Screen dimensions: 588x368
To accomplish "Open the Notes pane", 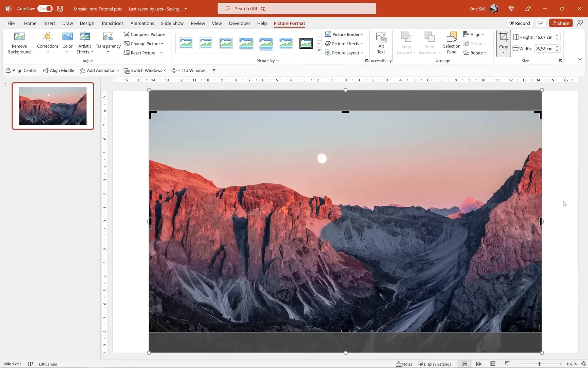I will [x=404, y=364].
